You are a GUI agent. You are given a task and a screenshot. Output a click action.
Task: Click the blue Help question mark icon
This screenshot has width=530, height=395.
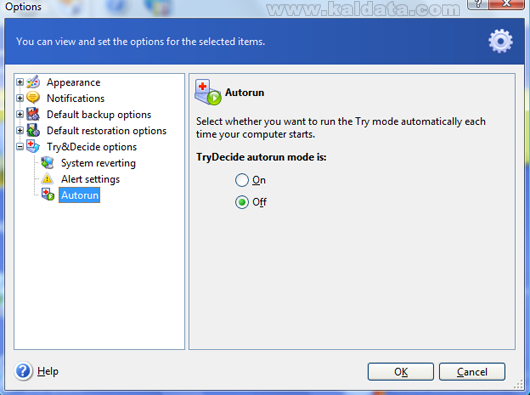(x=23, y=371)
